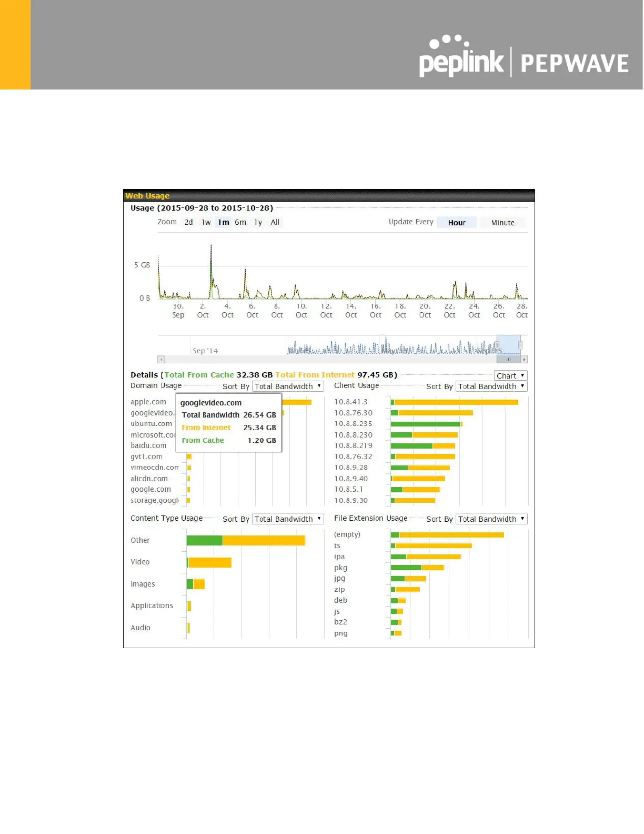Click the timeline scrollbar left arrow
Screen dimensions: 644x834
pos(161,360)
